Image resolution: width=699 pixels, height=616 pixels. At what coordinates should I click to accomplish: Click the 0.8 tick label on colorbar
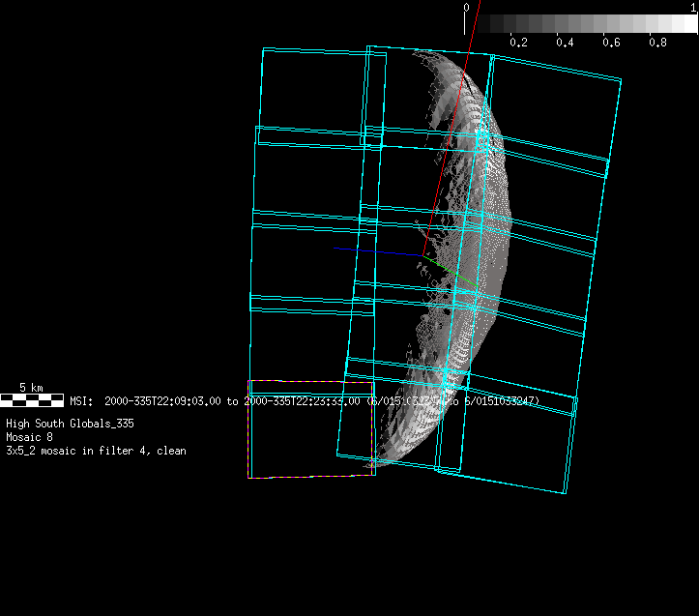pos(657,43)
